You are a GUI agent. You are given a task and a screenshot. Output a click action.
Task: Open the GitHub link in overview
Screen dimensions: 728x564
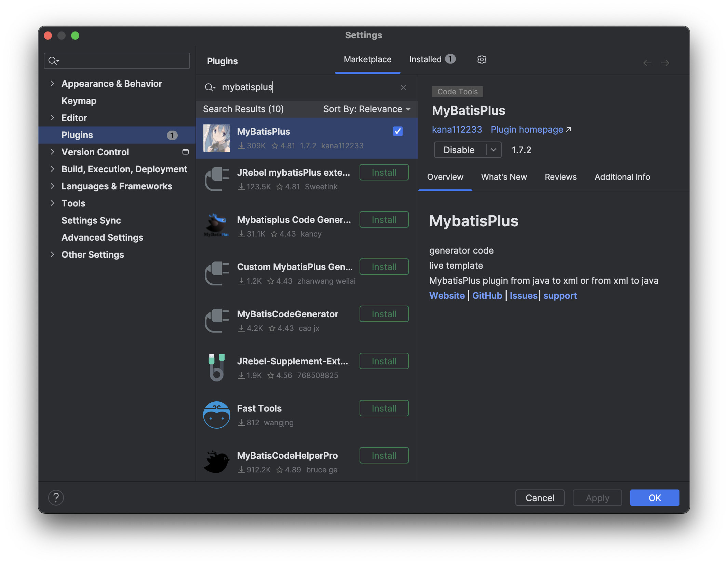(487, 296)
